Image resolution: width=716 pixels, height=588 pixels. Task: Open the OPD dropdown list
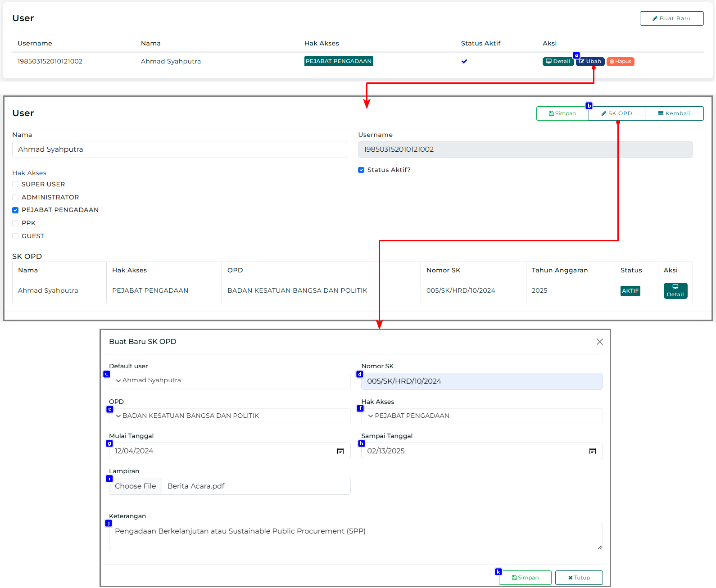230,416
